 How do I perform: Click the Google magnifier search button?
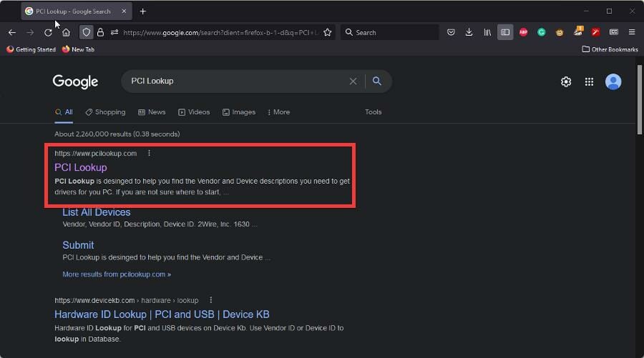[x=376, y=81]
